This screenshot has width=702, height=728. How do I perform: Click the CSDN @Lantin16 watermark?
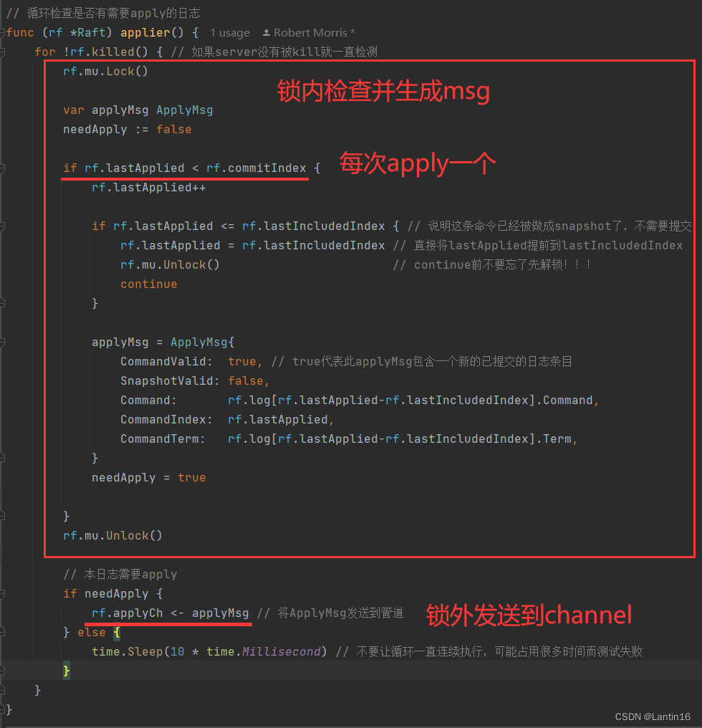(x=654, y=716)
